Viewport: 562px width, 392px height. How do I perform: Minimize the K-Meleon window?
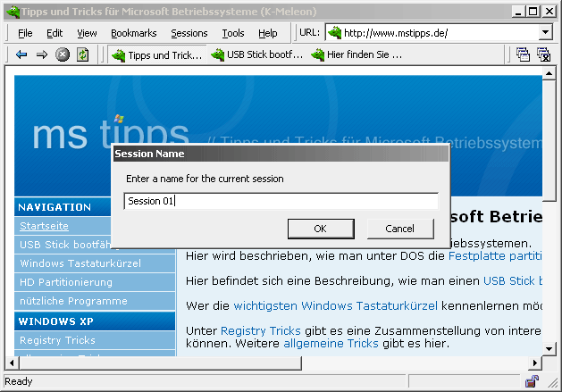tap(518, 12)
